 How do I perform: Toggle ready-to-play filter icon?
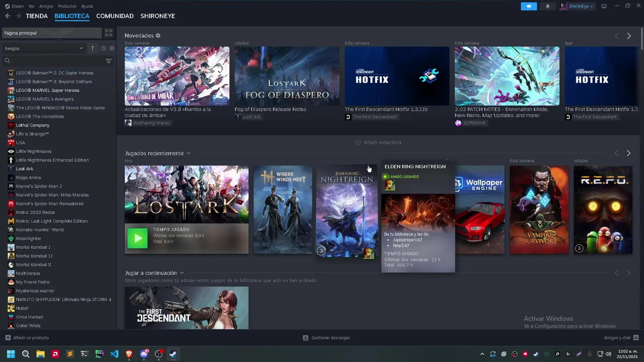(112, 48)
